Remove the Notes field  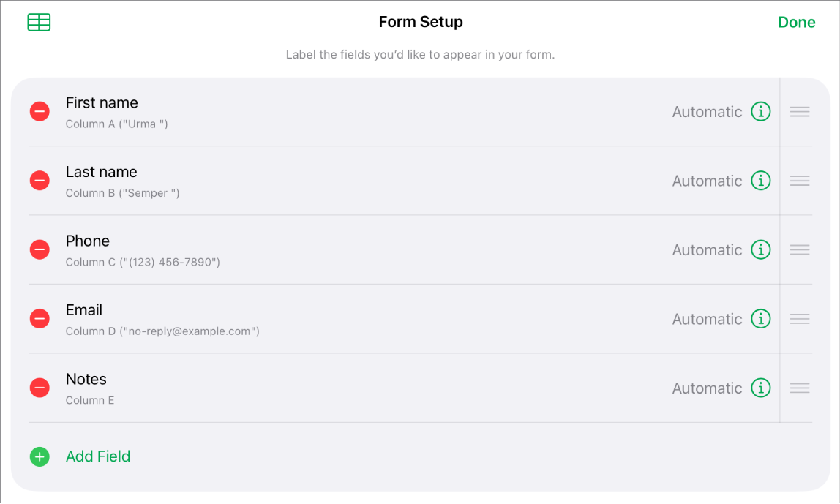click(39, 388)
